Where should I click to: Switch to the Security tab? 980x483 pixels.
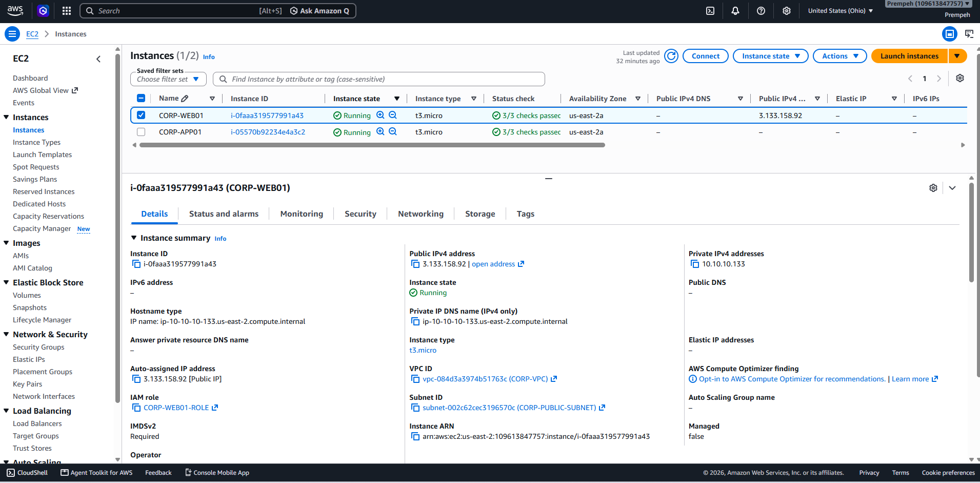click(x=361, y=214)
